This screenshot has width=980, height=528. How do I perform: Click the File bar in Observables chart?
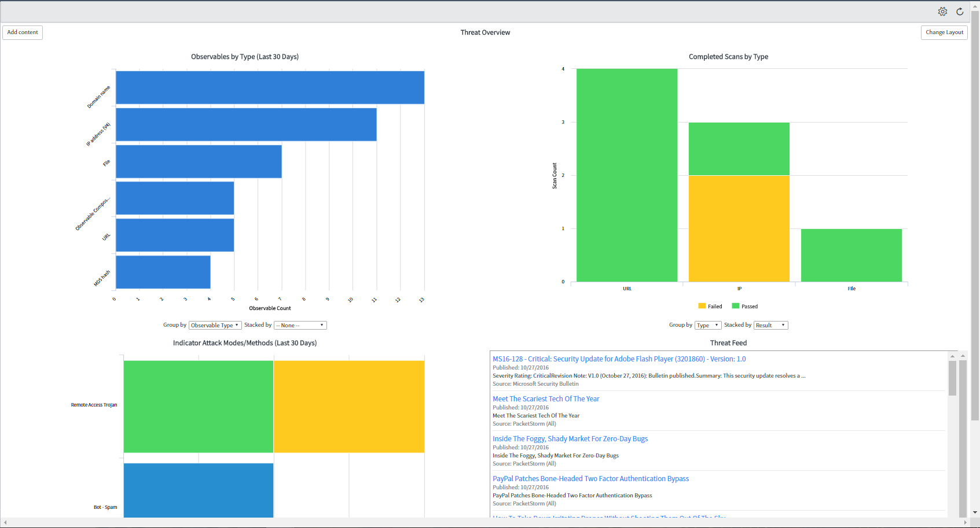pos(199,161)
